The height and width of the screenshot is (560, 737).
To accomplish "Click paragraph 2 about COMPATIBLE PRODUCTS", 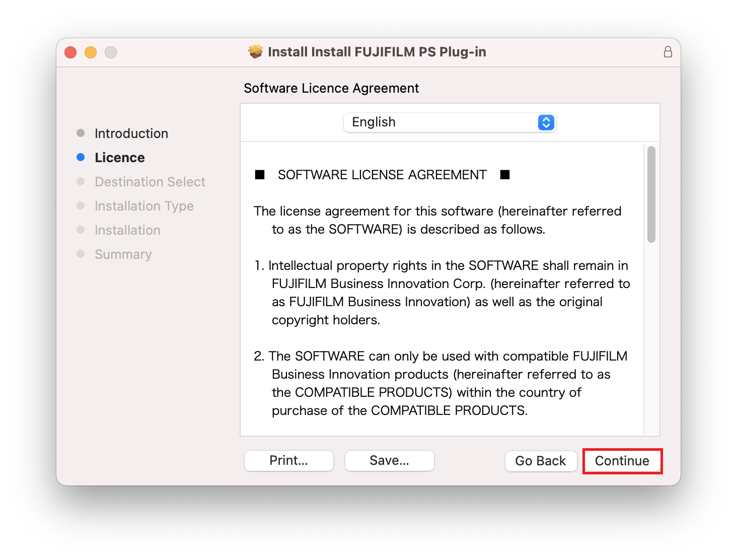I will point(440,383).
